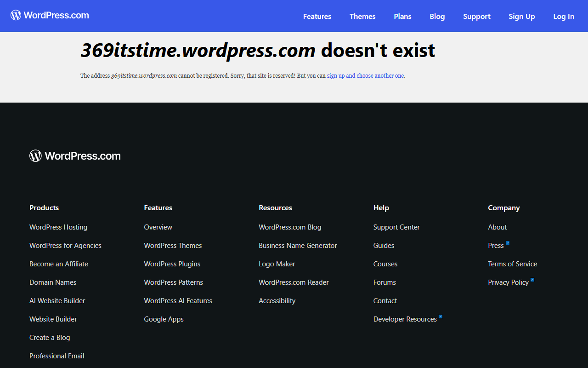Click Log In in the header
The height and width of the screenshot is (368, 588).
tap(564, 16)
